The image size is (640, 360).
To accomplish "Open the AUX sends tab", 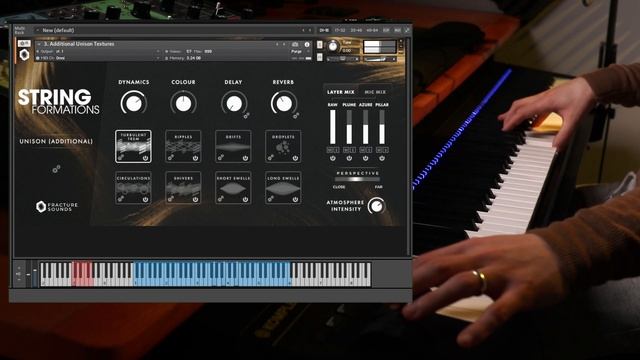I will click(397, 30).
